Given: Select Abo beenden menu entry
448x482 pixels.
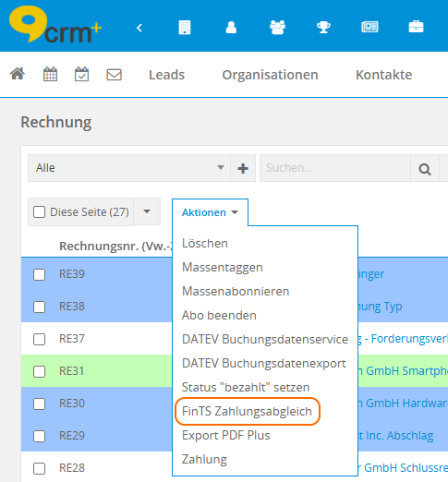Looking at the screenshot, I should tap(219, 315).
